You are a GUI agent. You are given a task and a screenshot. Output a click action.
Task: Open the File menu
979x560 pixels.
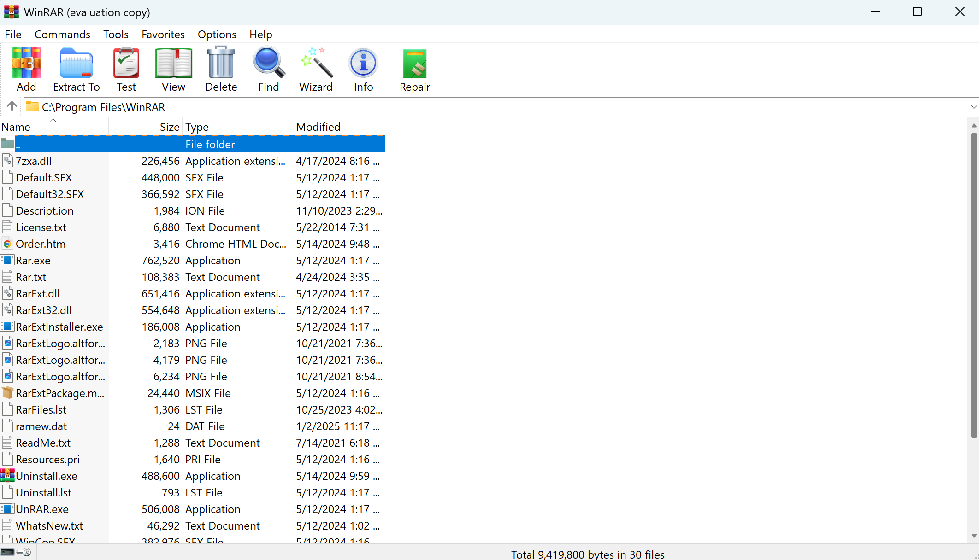pos(13,35)
